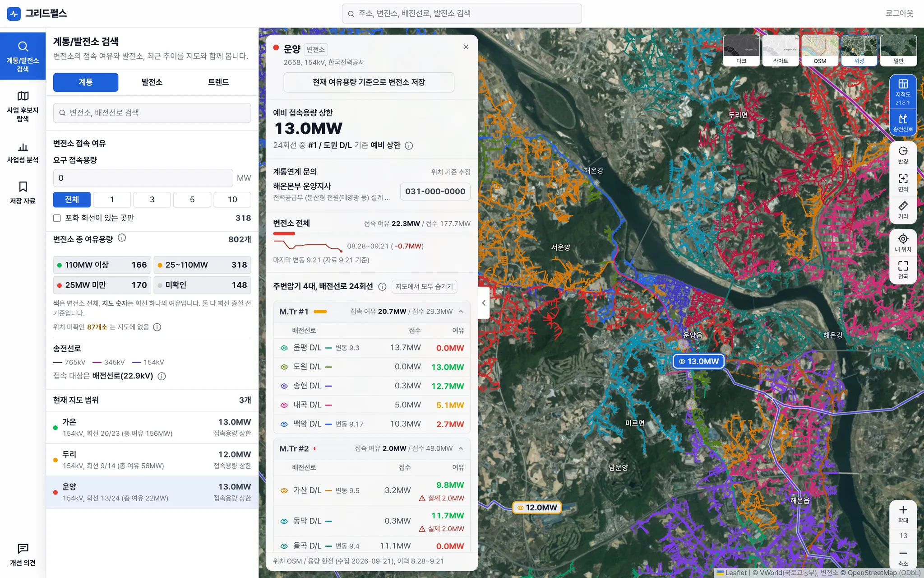Viewport: 924px width, 578px height.
Task: Click the 로그아웃 link
Action: (x=899, y=14)
